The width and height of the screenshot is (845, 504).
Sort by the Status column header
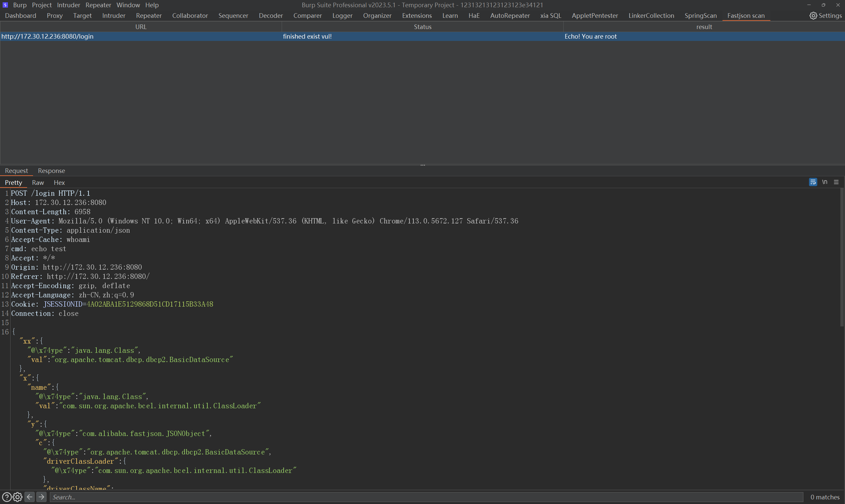tap(422, 26)
